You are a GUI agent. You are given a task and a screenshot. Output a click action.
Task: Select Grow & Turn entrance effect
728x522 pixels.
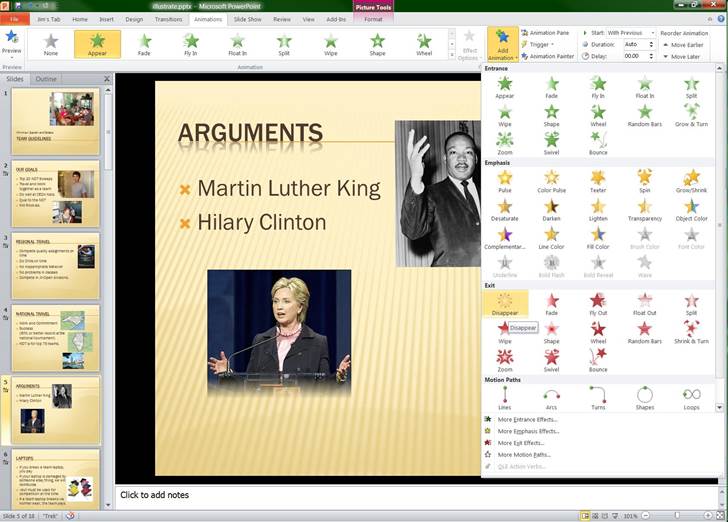pos(691,116)
